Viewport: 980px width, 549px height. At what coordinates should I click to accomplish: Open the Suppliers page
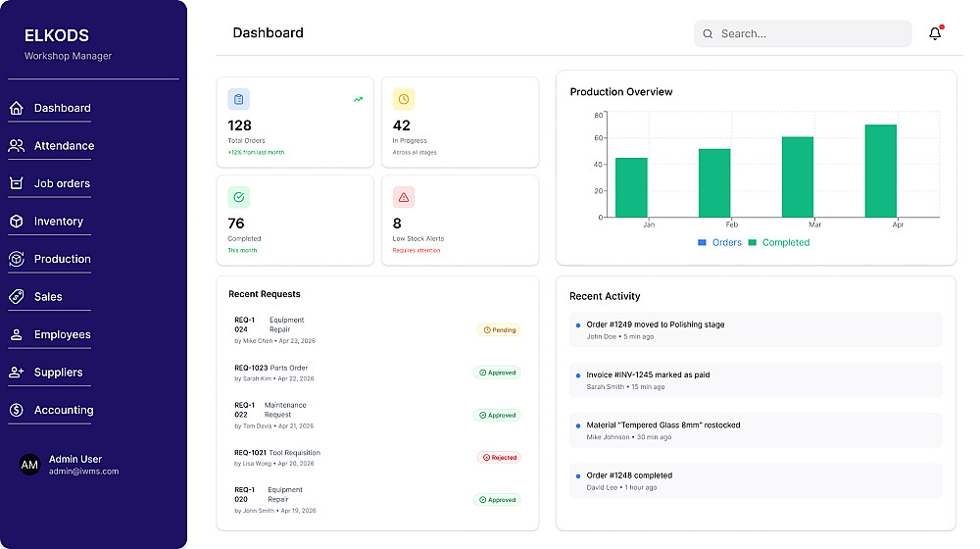click(58, 373)
